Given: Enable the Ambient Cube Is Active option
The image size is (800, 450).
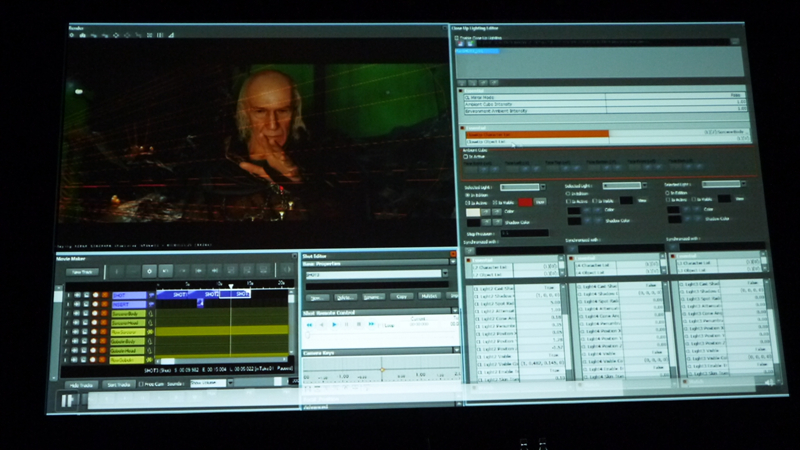Looking at the screenshot, I should 466,157.
